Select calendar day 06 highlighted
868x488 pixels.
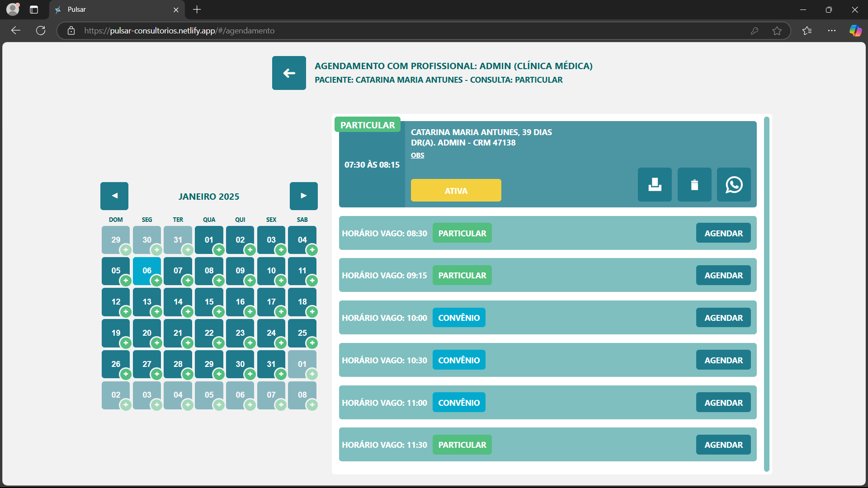coord(147,270)
